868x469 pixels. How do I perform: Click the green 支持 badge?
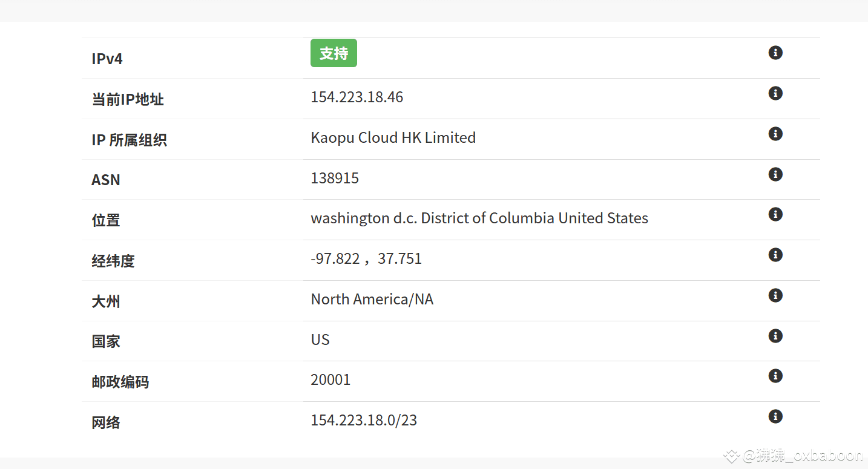click(x=334, y=53)
